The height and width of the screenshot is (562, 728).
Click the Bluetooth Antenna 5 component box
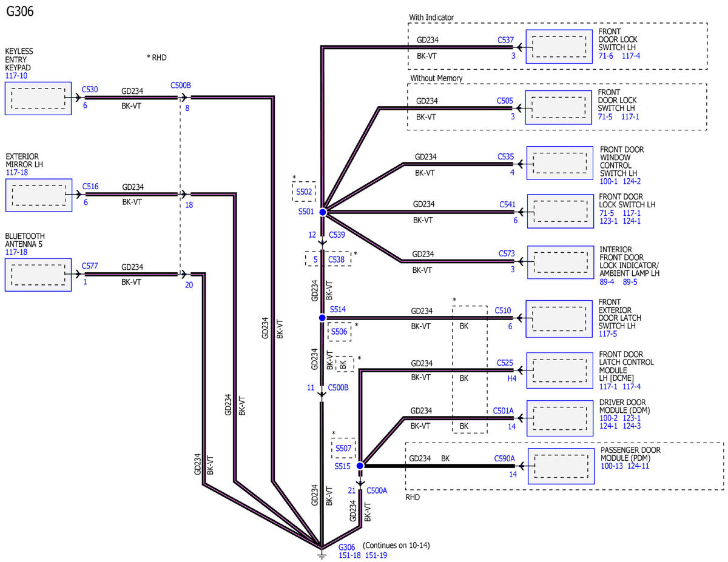(38, 274)
